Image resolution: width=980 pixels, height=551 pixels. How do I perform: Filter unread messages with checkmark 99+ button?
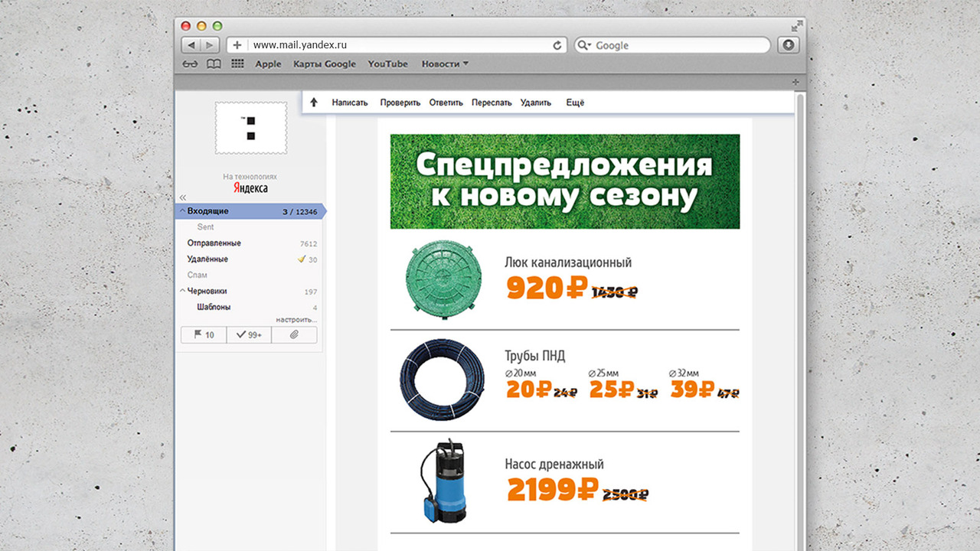pos(249,335)
